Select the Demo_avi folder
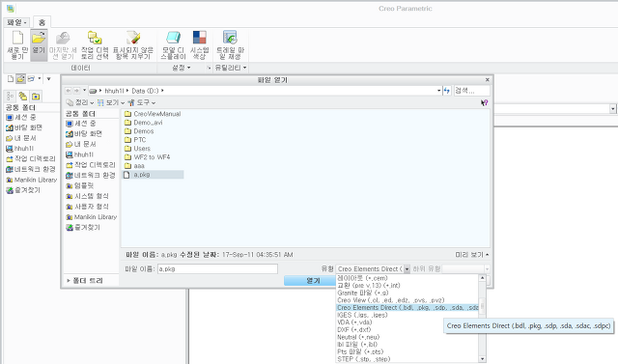Image resolution: width=618 pixels, height=364 pixels. [x=144, y=123]
